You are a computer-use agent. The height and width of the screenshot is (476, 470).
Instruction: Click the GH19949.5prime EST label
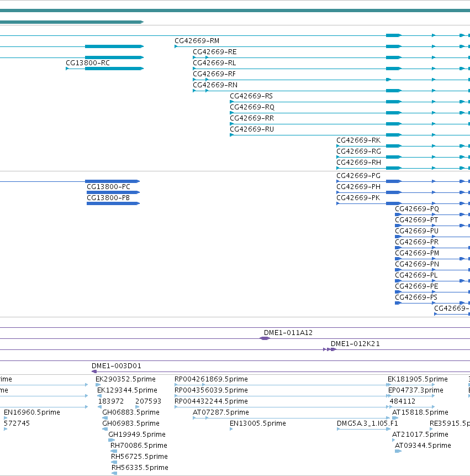click(x=137, y=435)
